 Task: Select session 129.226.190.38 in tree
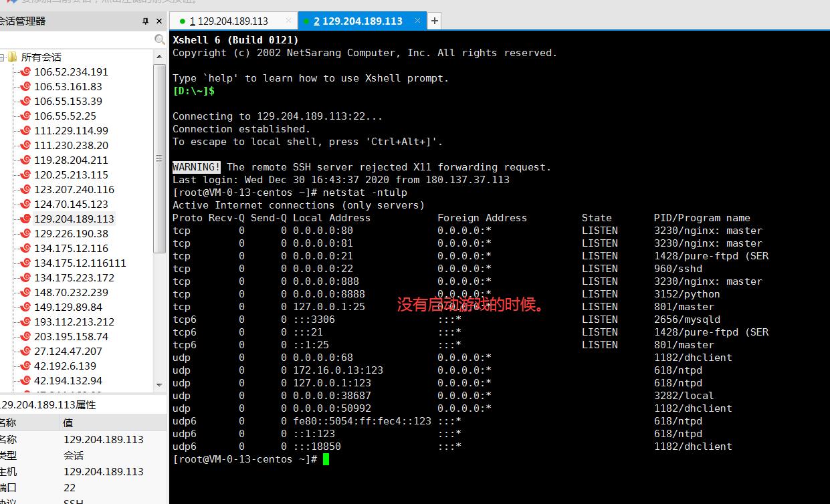point(71,233)
